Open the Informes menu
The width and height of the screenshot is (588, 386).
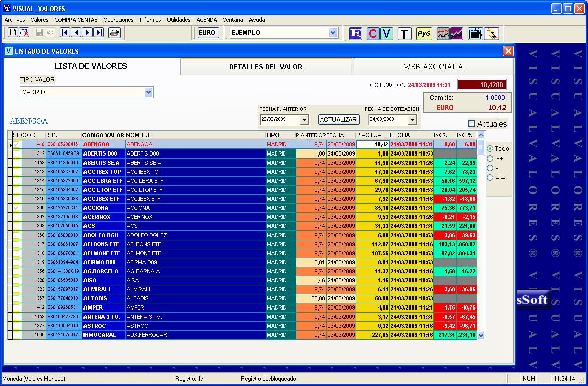[150, 20]
